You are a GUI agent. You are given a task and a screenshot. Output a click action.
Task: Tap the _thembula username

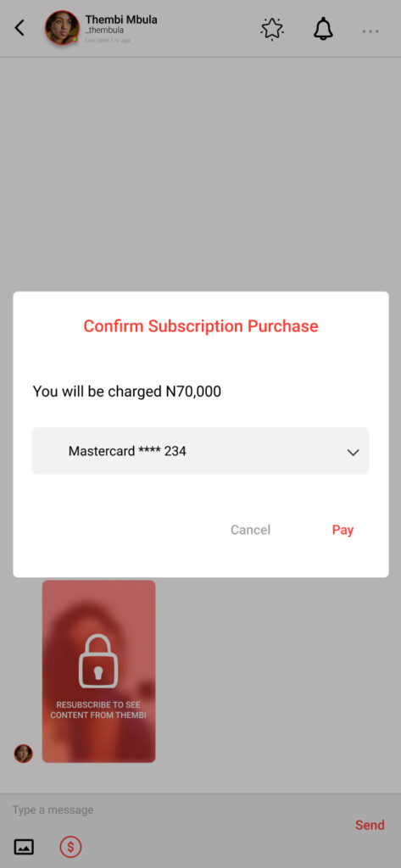pyautogui.click(x=104, y=31)
